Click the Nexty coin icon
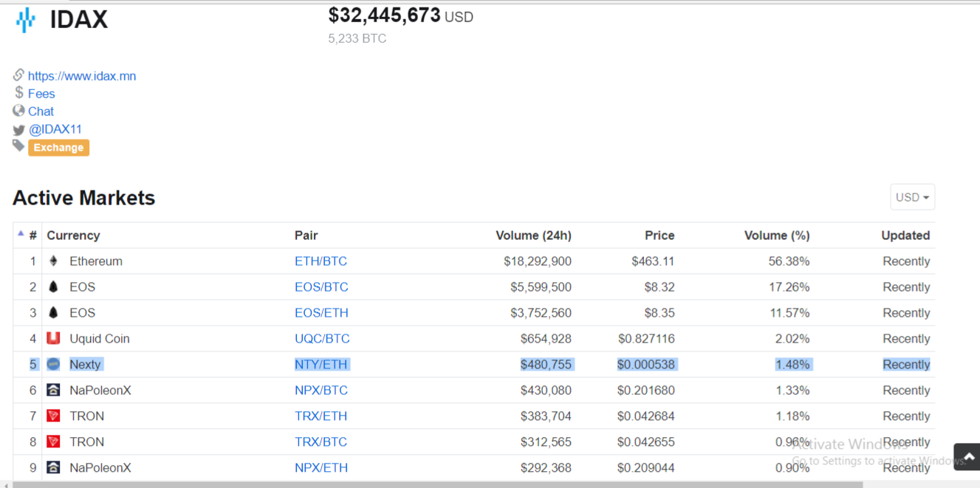This screenshot has width=980, height=488. coord(53,364)
